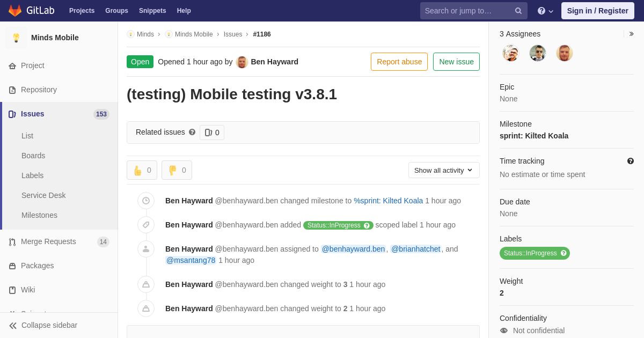Click the Minds Mobile lightbulb avatar
Image resolution: width=644 pixels, height=338 pixels.
coord(16,38)
